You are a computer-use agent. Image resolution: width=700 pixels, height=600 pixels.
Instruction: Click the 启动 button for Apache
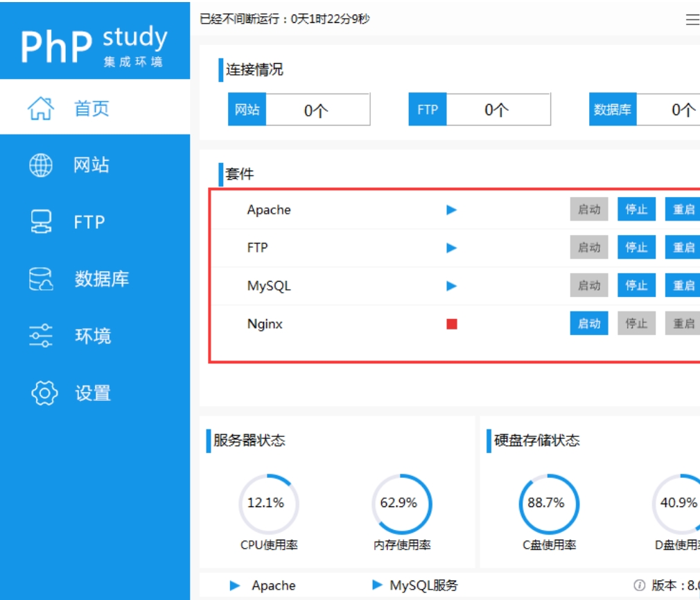click(x=589, y=209)
